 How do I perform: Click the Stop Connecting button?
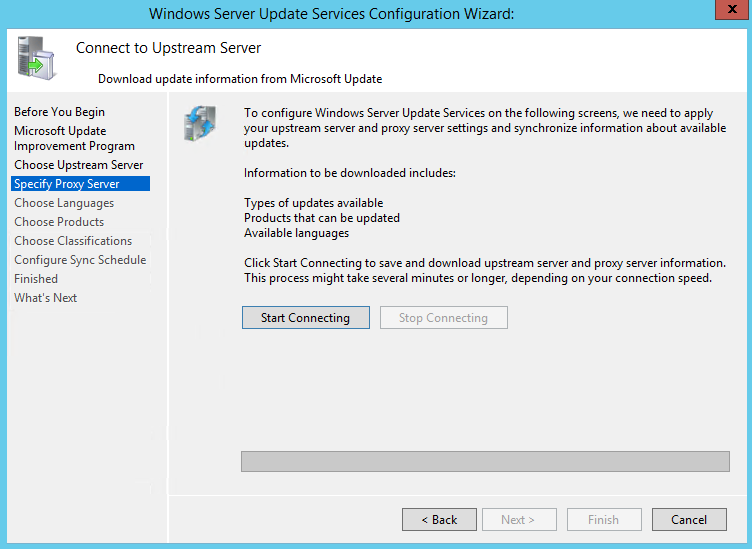tap(443, 318)
